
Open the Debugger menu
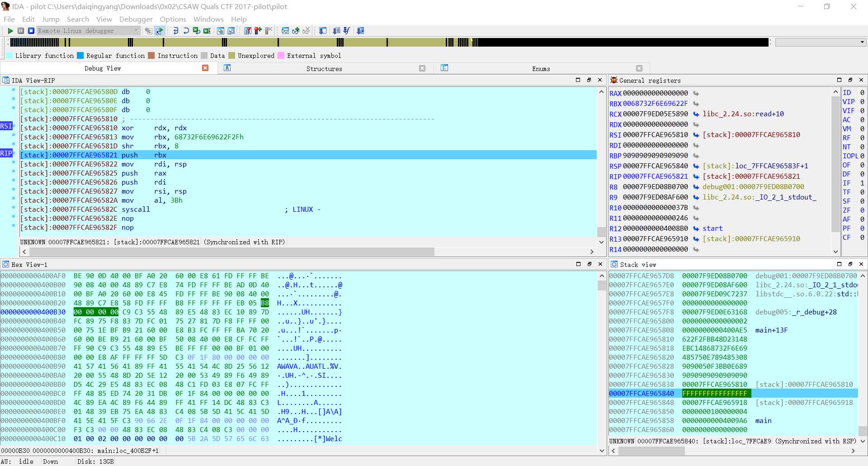click(136, 19)
